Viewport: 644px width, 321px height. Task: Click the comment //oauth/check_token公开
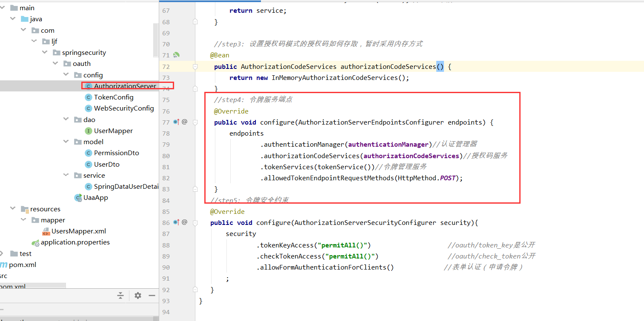pyautogui.click(x=492, y=256)
